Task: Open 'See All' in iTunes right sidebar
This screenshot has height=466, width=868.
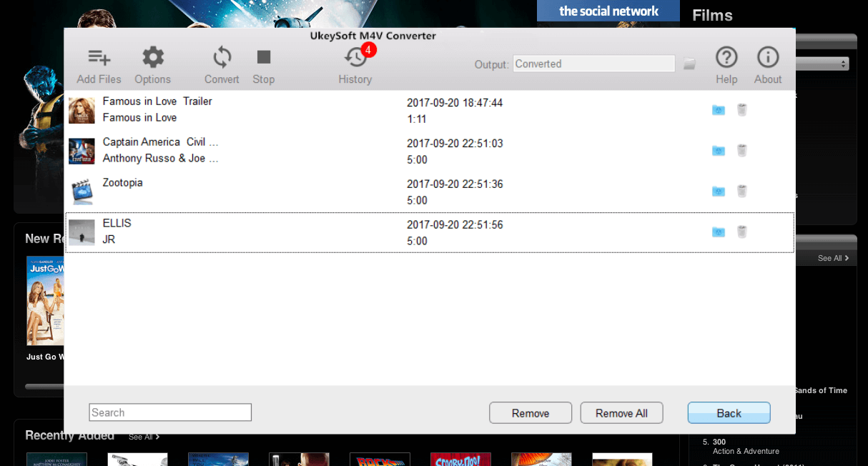Action: point(834,258)
